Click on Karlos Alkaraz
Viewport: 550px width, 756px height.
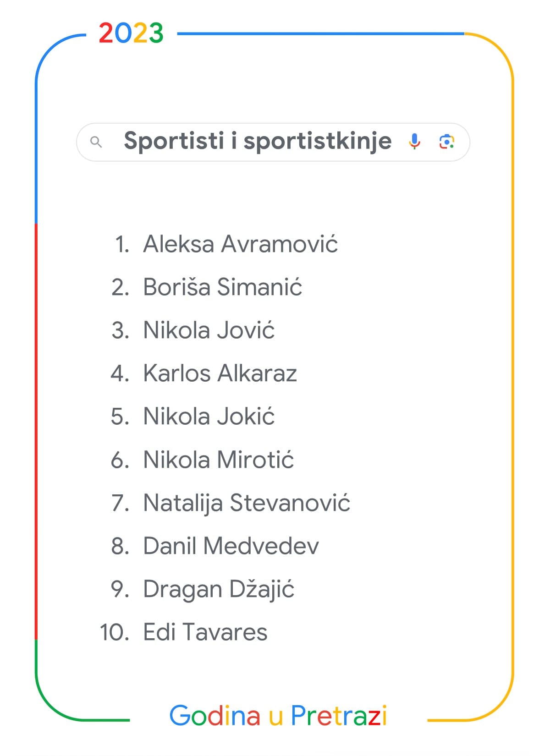pyautogui.click(x=220, y=373)
